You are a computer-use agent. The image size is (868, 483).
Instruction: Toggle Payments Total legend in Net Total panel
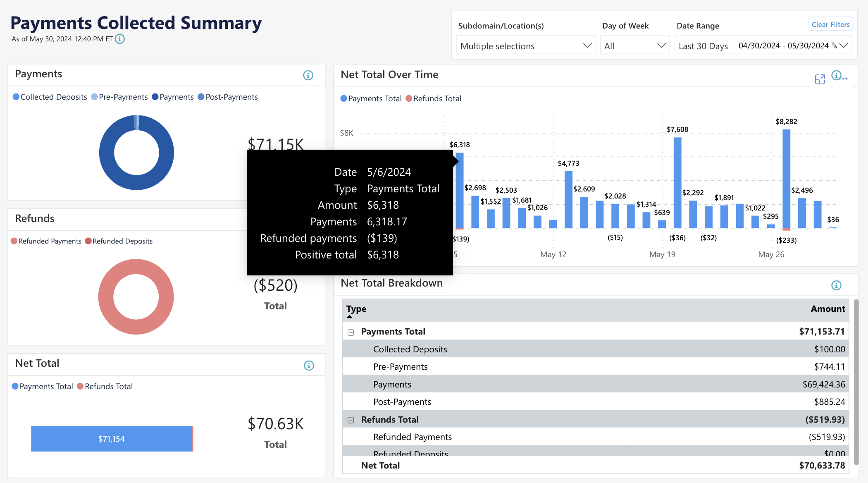click(x=42, y=386)
